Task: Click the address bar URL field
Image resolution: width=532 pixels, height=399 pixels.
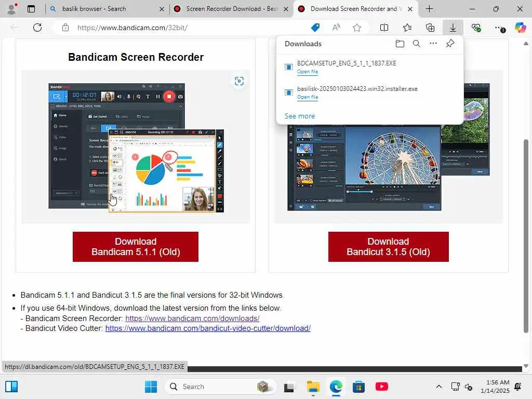Action: [190, 28]
